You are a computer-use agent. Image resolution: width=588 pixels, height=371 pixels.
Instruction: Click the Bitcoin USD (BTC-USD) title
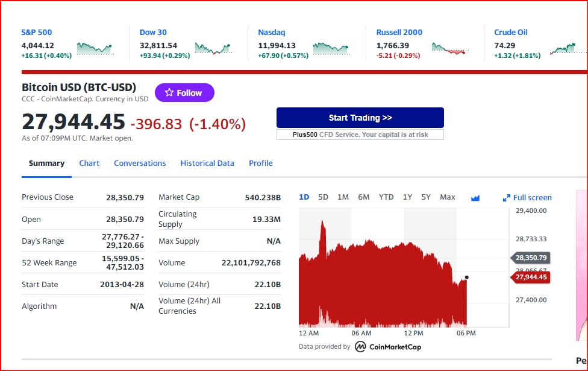click(x=79, y=87)
